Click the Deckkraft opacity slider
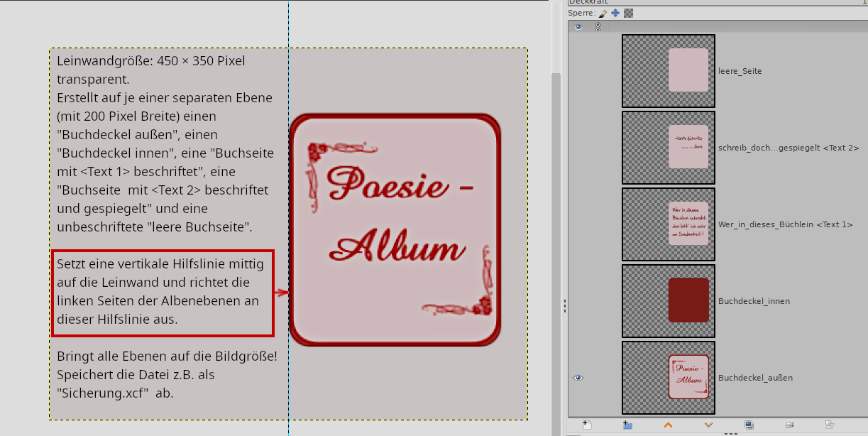The width and height of the screenshot is (868, 436). [717, 2]
